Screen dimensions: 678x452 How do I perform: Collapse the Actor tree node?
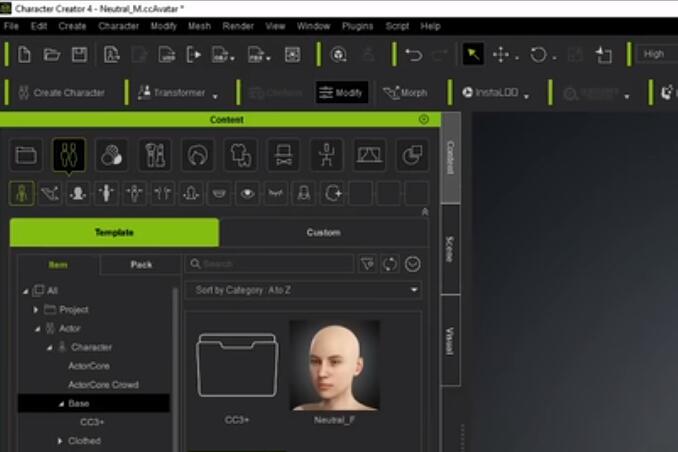[38, 329]
